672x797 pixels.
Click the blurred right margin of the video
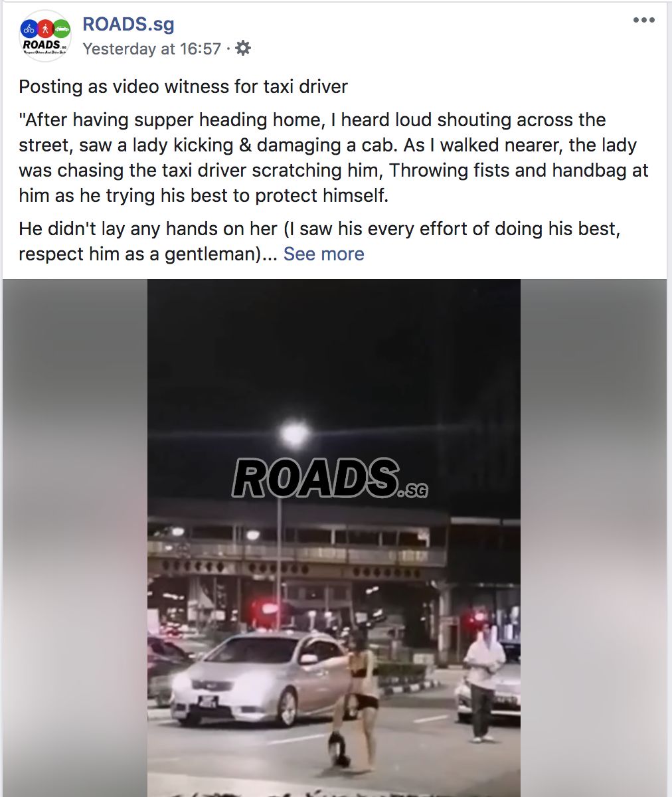[x=594, y=538]
